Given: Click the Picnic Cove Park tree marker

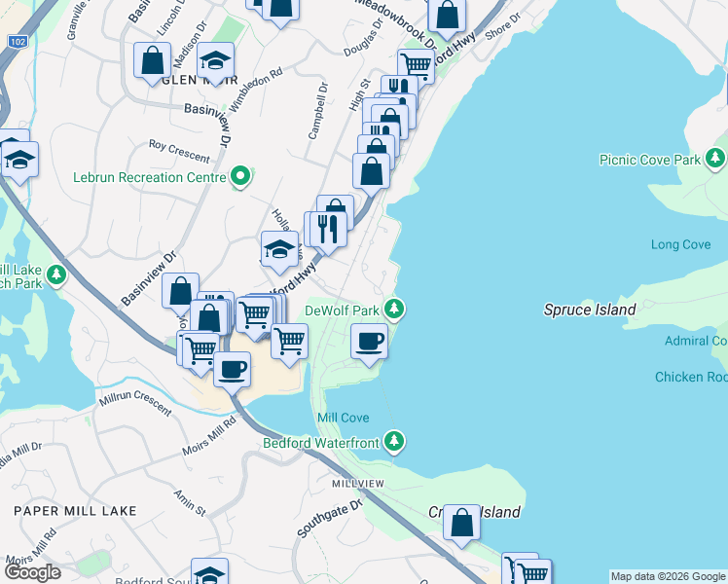Looking at the screenshot, I should 715,160.
